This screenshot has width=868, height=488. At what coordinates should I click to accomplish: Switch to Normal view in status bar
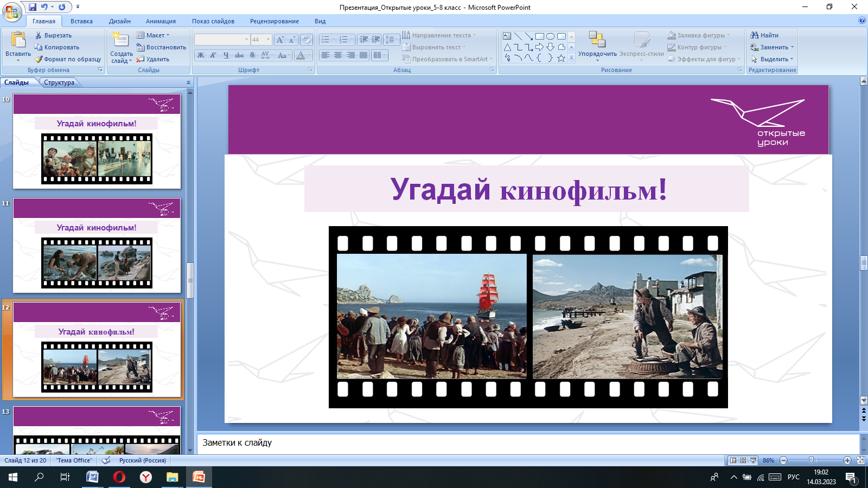(x=733, y=460)
